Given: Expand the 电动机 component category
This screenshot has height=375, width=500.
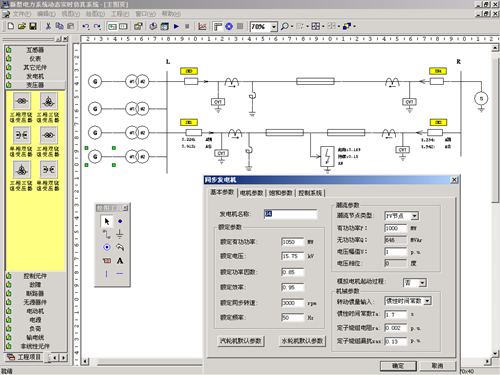Looking at the screenshot, I should (x=35, y=311).
